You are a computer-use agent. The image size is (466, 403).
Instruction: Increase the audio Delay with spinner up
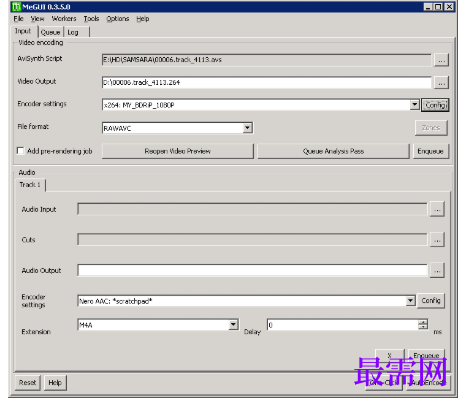click(423, 322)
